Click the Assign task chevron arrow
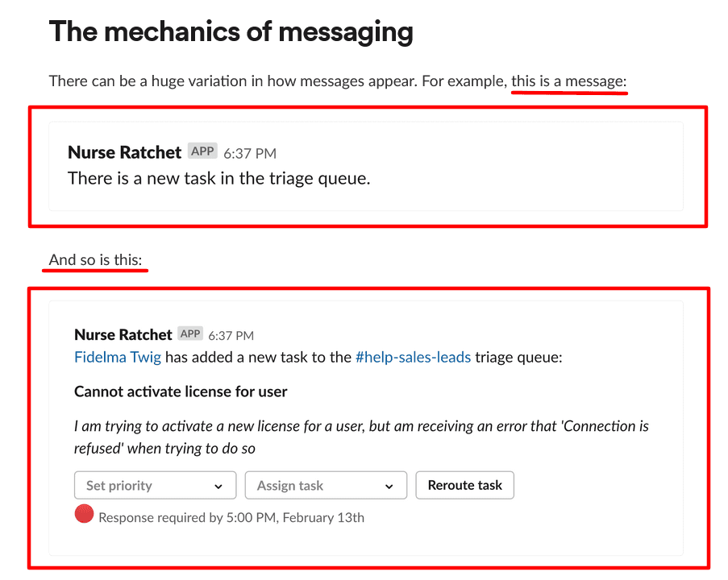The height and width of the screenshot is (580, 728). click(390, 485)
